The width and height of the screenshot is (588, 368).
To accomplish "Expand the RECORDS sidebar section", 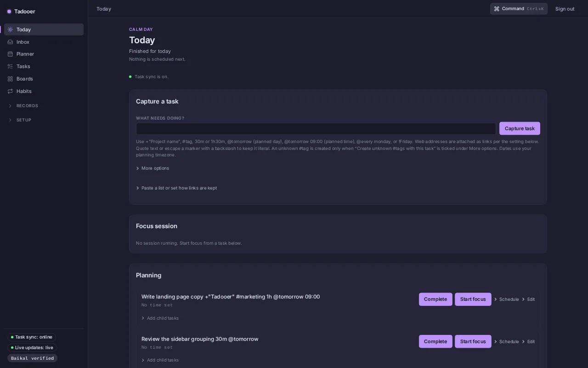I will (x=44, y=106).
